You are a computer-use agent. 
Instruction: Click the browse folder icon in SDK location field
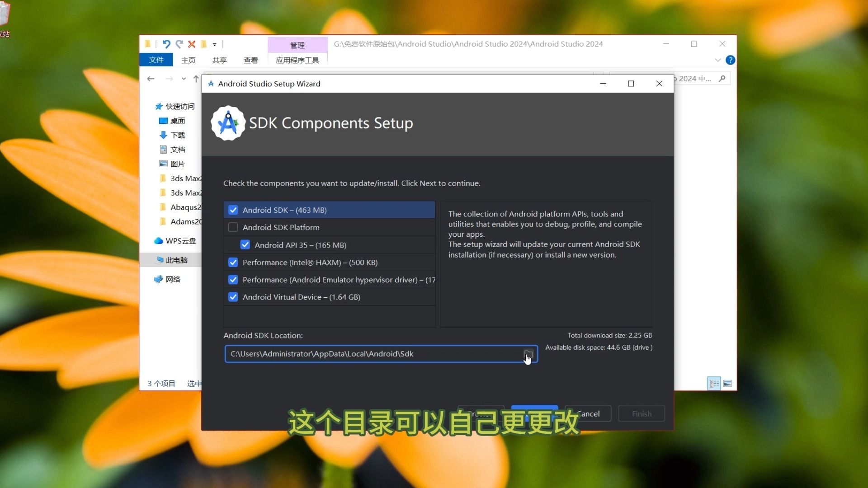pyautogui.click(x=528, y=354)
